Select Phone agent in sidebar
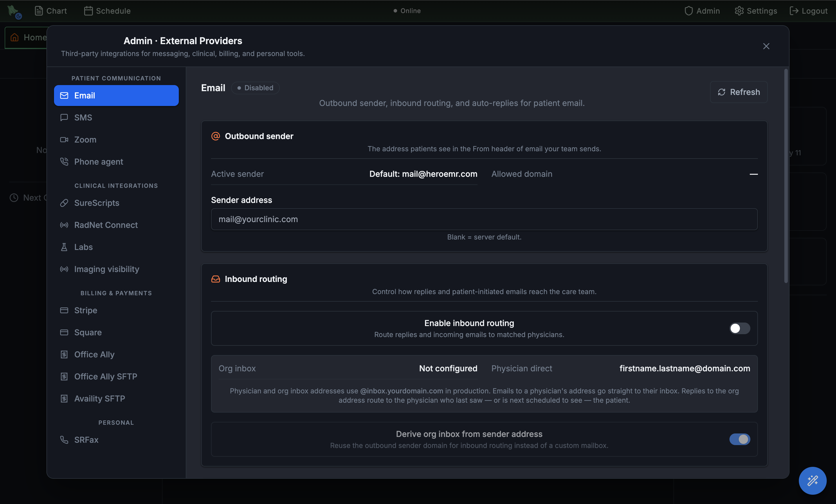 [x=116, y=161]
